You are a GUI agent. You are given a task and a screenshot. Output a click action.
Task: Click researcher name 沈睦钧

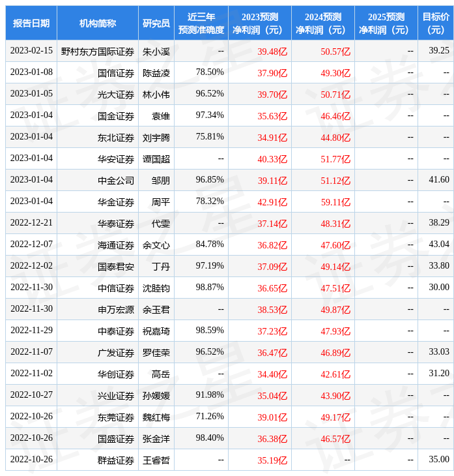click(156, 288)
